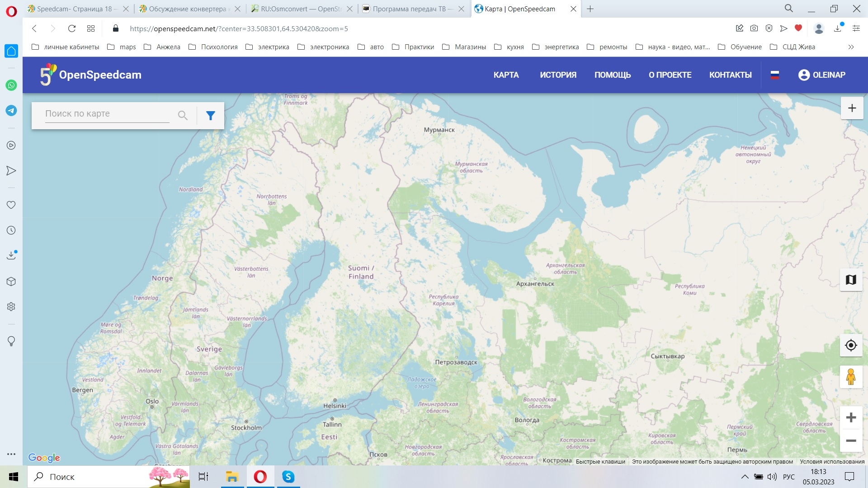The height and width of the screenshot is (488, 868).
Task: Click the КОНТАКТЫ navigation link
Action: click(x=730, y=75)
